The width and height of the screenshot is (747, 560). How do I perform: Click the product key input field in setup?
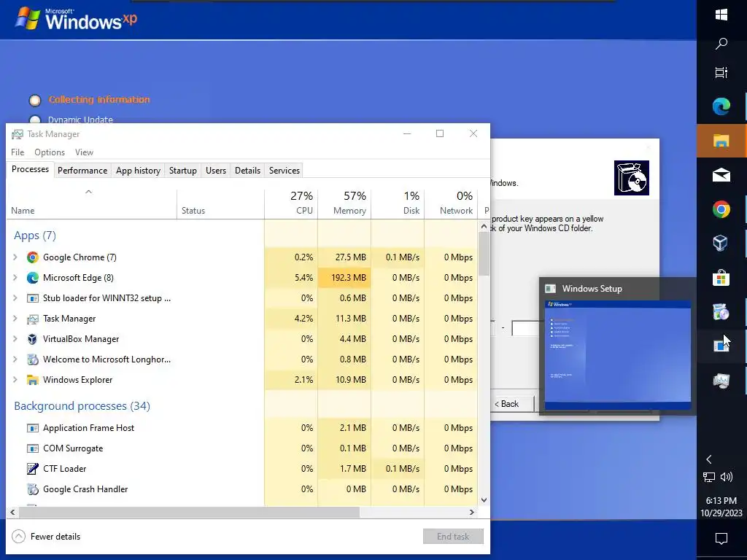pyautogui.click(x=525, y=328)
